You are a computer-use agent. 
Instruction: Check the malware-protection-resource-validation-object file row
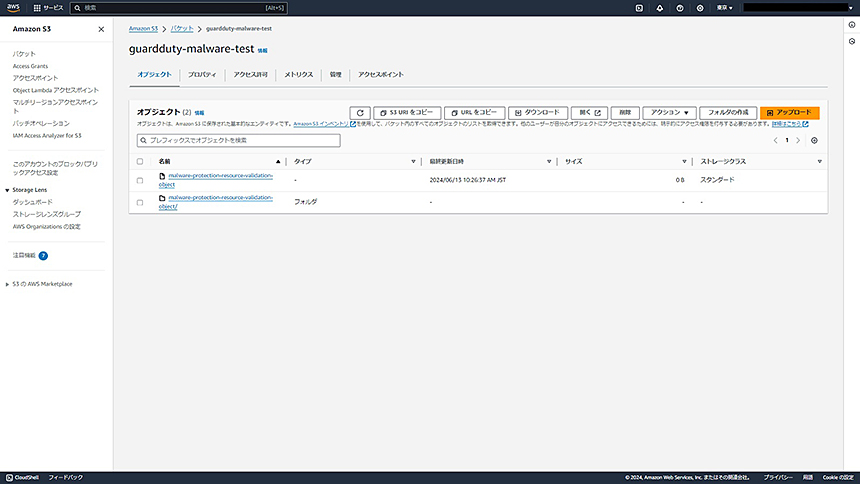[x=140, y=181]
